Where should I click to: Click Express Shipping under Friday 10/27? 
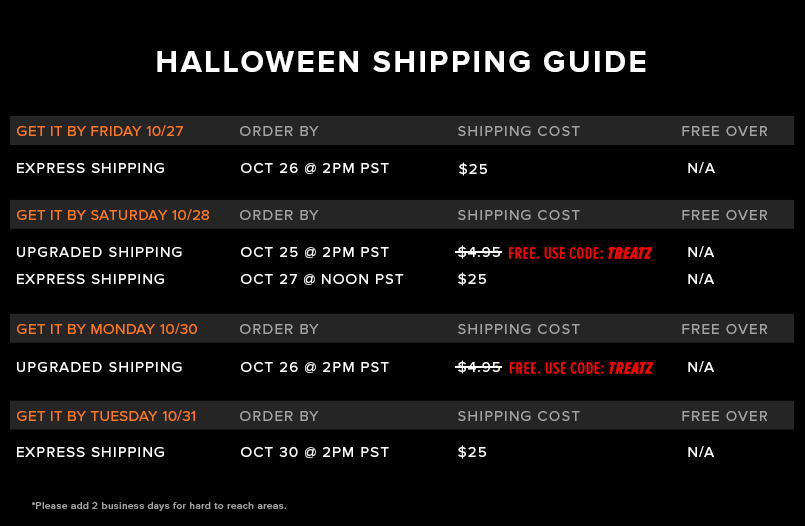[90, 168]
